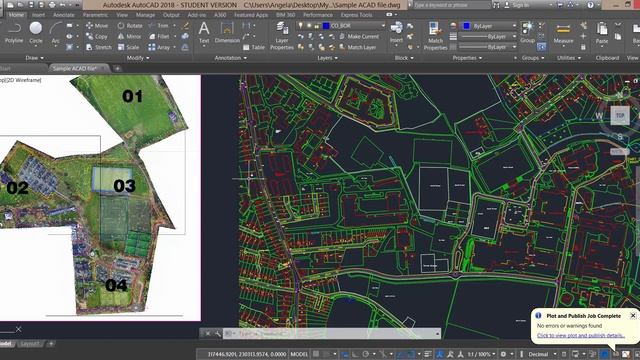Toggle lineweight display in status bar
This screenshot has height=360, width=640.
point(428,354)
